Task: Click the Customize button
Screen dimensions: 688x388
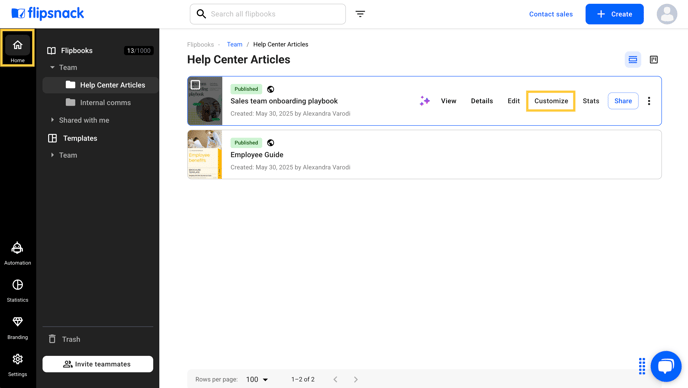Action: point(551,101)
